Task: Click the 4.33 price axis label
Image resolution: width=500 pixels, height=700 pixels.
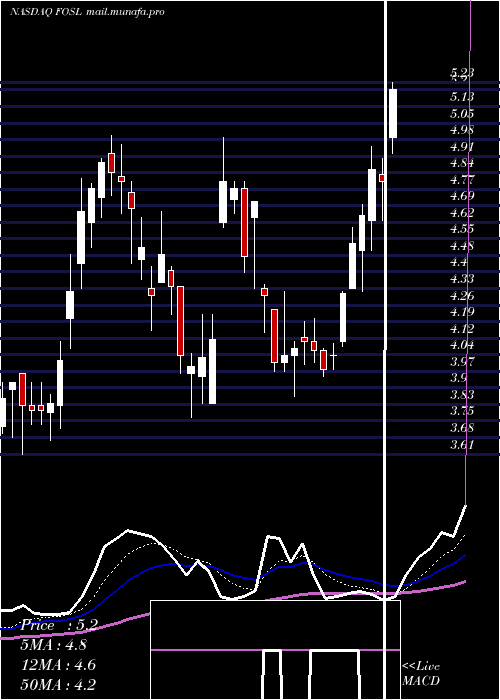Action: coord(462,279)
